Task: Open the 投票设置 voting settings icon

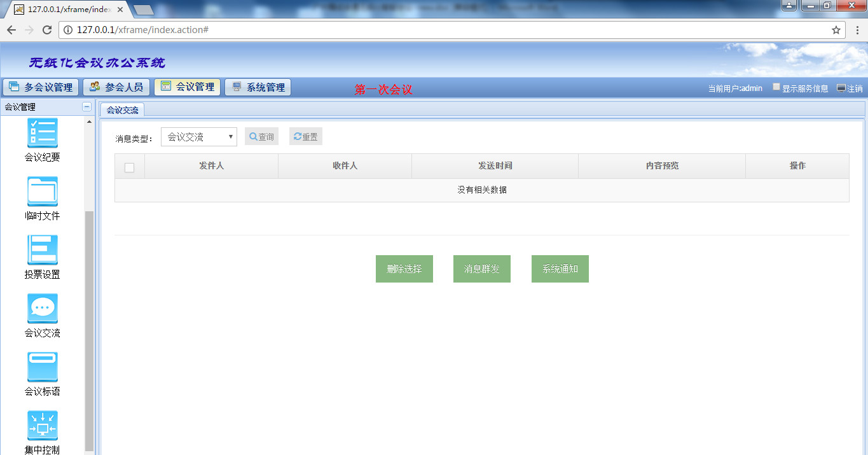Action: 43,250
